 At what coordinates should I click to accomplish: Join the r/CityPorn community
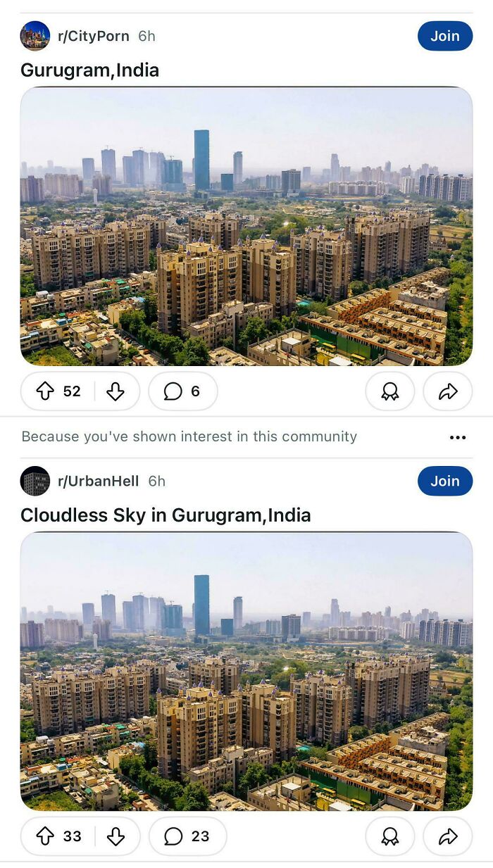tap(445, 36)
